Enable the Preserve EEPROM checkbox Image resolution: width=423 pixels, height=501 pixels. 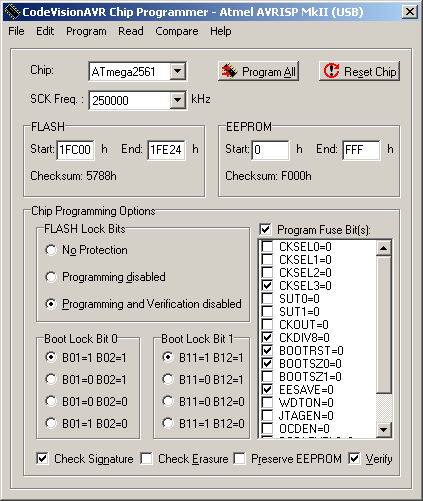[x=239, y=459]
